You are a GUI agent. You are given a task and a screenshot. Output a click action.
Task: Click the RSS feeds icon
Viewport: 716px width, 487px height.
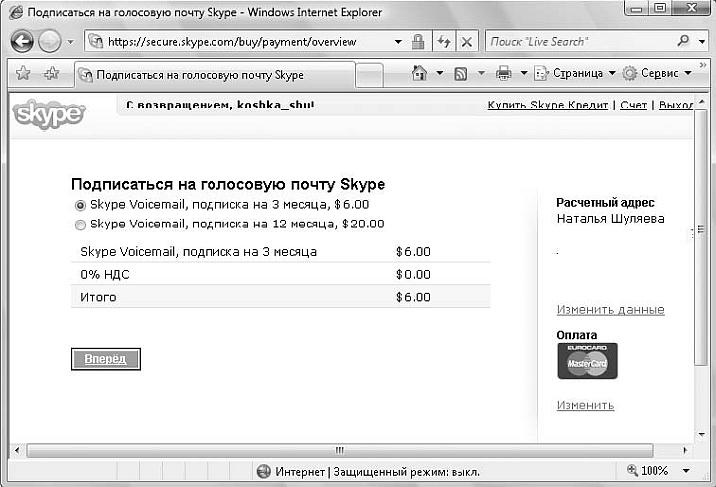[x=461, y=73]
